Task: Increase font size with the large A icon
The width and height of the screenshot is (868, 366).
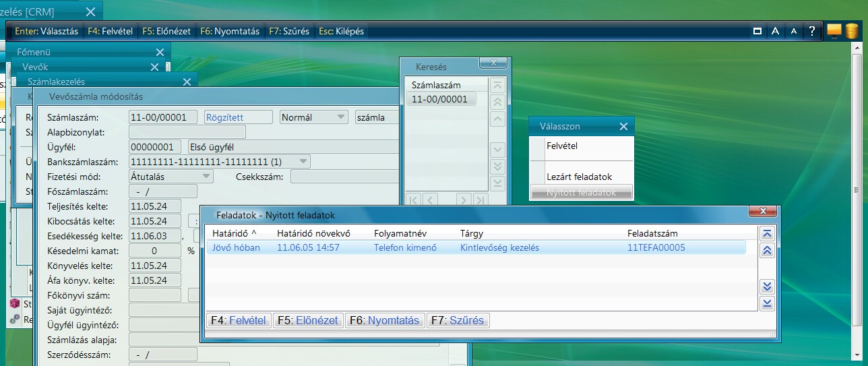Action: (x=776, y=31)
